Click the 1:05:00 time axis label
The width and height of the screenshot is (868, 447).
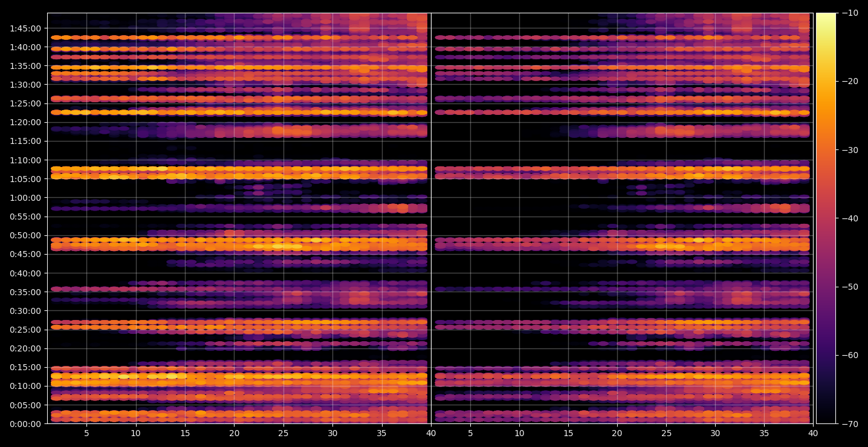coord(25,179)
